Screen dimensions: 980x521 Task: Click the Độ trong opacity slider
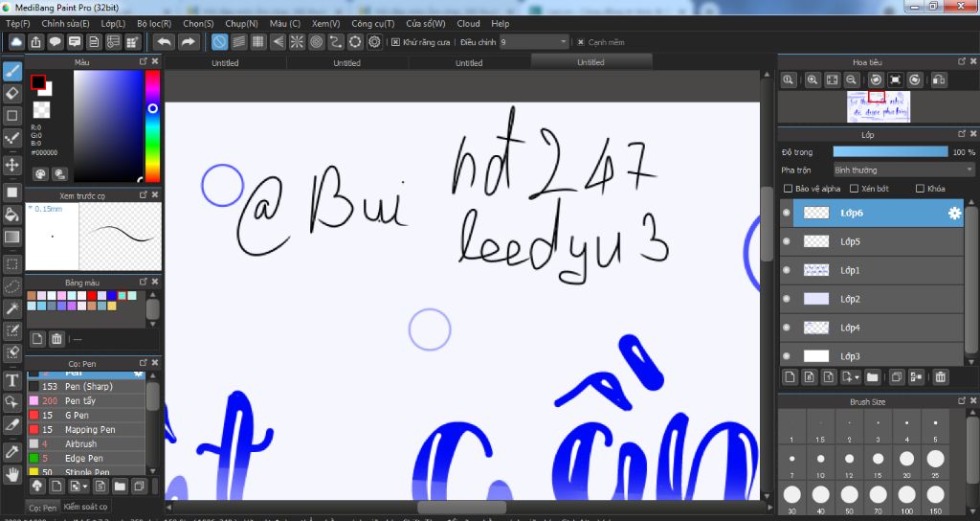click(x=890, y=152)
